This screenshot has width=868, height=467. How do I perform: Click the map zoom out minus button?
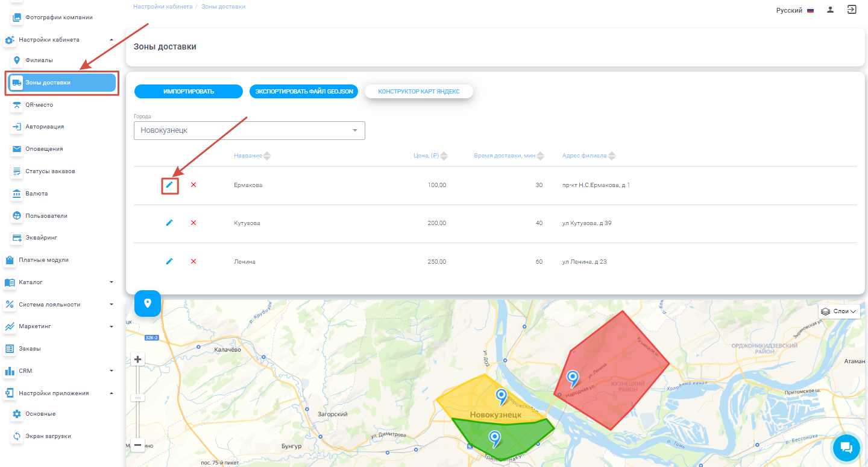coord(138,445)
